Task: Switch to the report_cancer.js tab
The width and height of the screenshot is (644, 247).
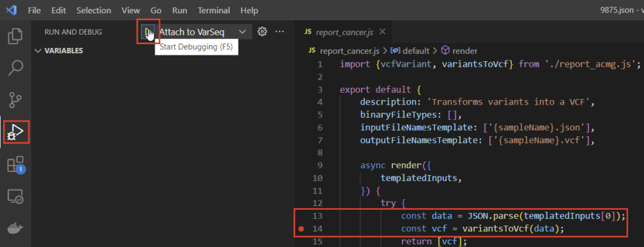Action: point(338,32)
